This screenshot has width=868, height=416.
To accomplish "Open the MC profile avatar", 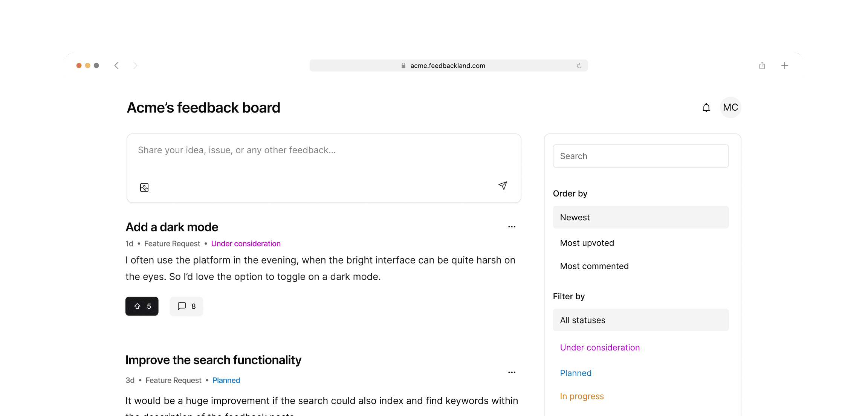I will coord(730,108).
